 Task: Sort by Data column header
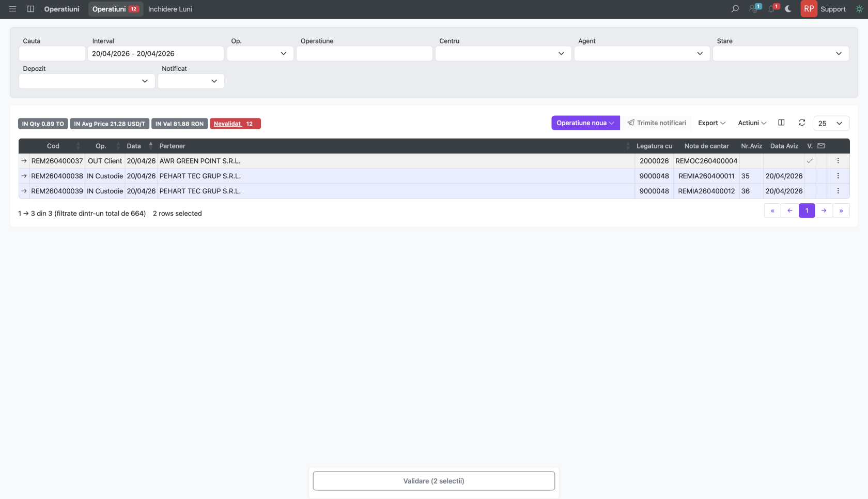141,146
